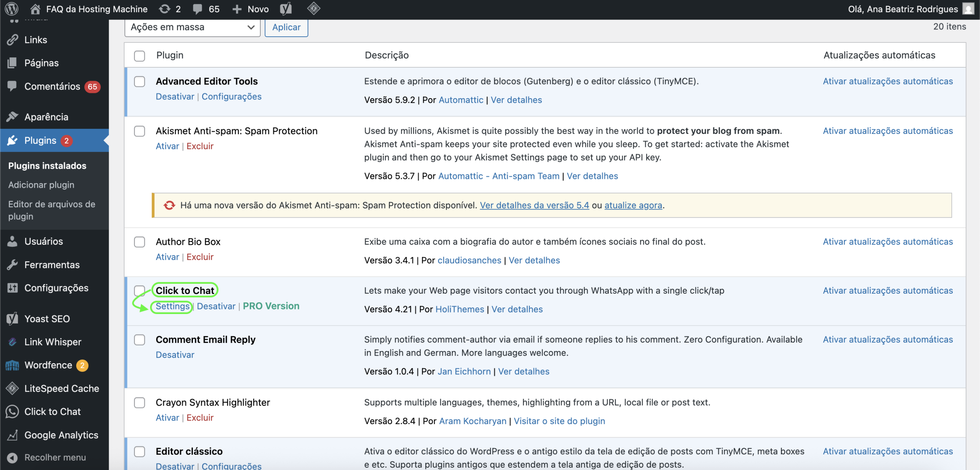The height and width of the screenshot is (470, 980).
Task: Click the update refresh icon in the Akismet notice
Action: (x=169, y=205)
